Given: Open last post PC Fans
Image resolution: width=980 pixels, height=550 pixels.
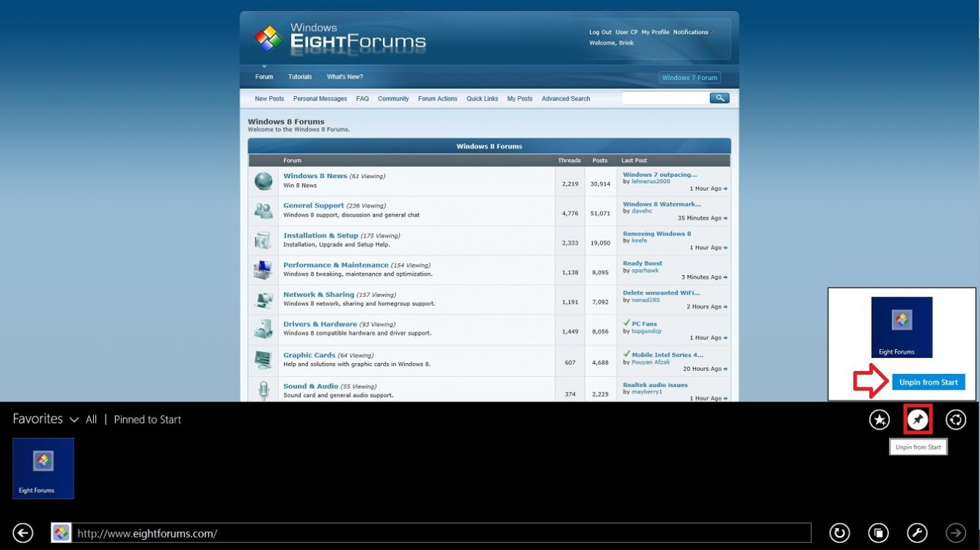Looking at the screenshot, I should click(644, 323).
